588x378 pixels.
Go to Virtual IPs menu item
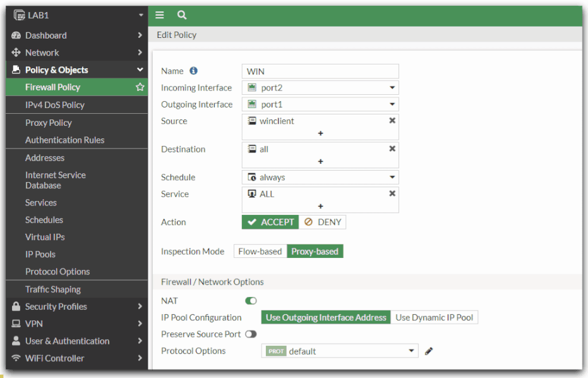pos(45,237)
